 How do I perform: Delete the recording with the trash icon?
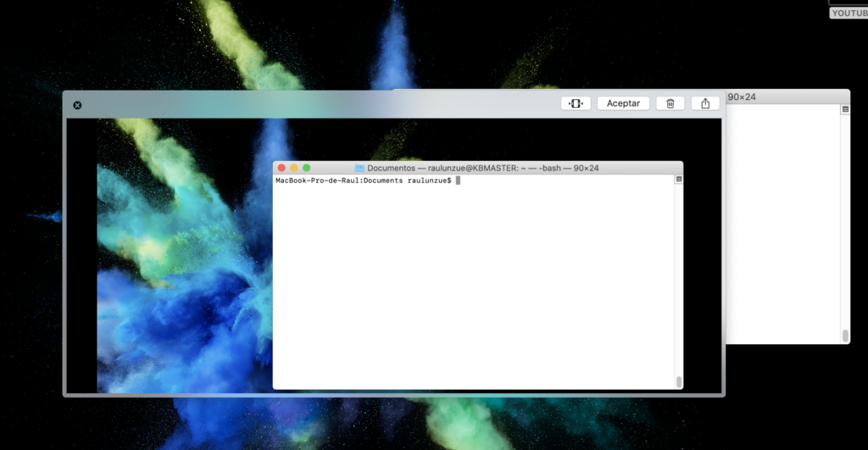click(670, 103)
